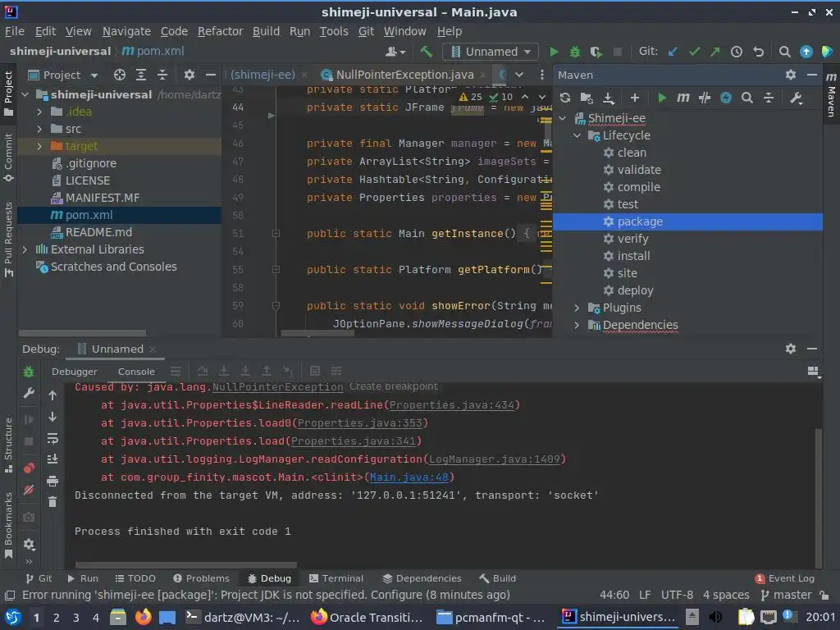Click Maven download sources icon
Viewport: 840px width, 630px height.
pos(608,98)
